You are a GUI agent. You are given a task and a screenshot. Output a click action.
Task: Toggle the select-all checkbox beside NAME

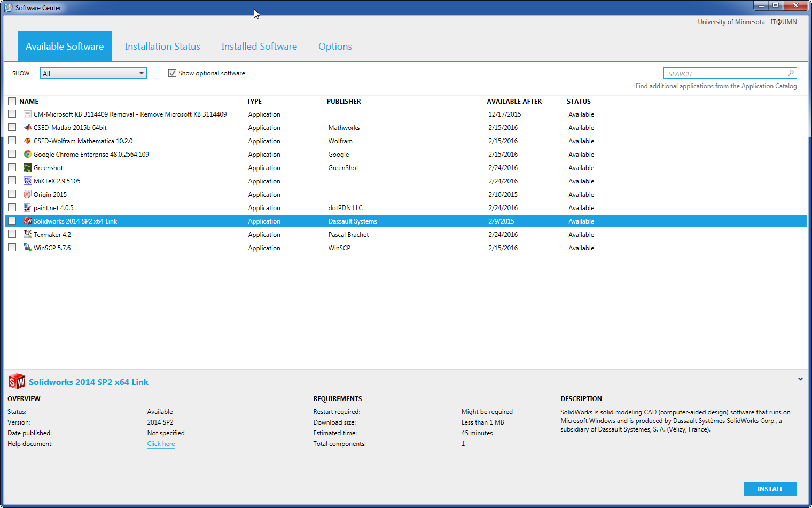(12, 101)
